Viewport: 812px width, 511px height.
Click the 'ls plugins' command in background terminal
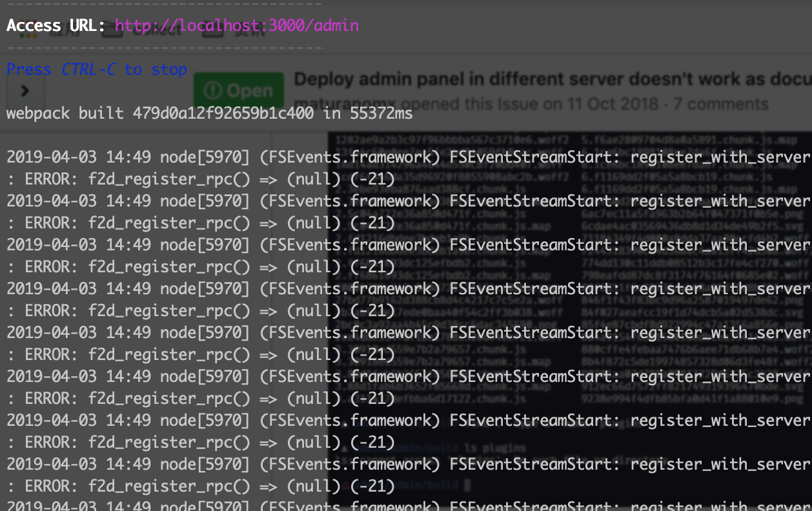(x=495, y=448)
